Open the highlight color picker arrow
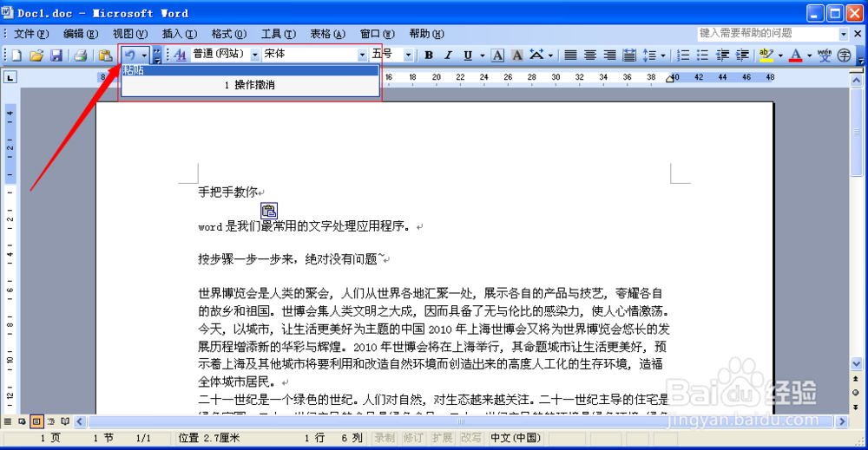The height and width of the screenshot is (450, 868). pos(780,55)
